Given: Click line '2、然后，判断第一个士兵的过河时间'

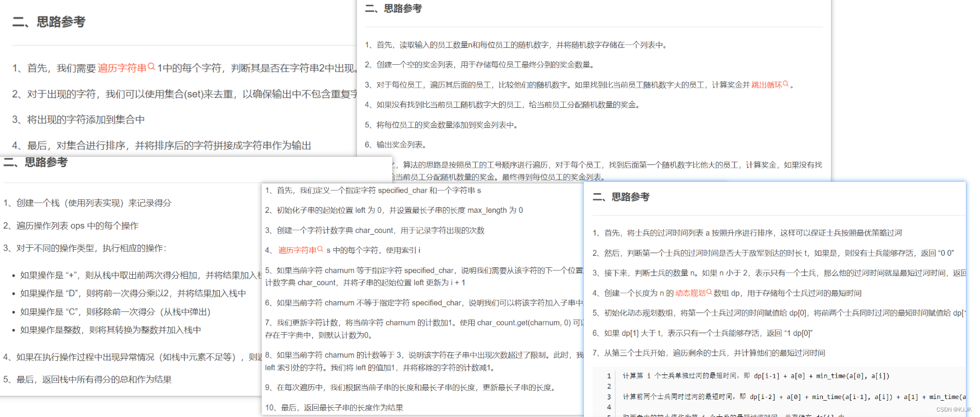Looking at the screenshot, I should click(x=773, y=253).
